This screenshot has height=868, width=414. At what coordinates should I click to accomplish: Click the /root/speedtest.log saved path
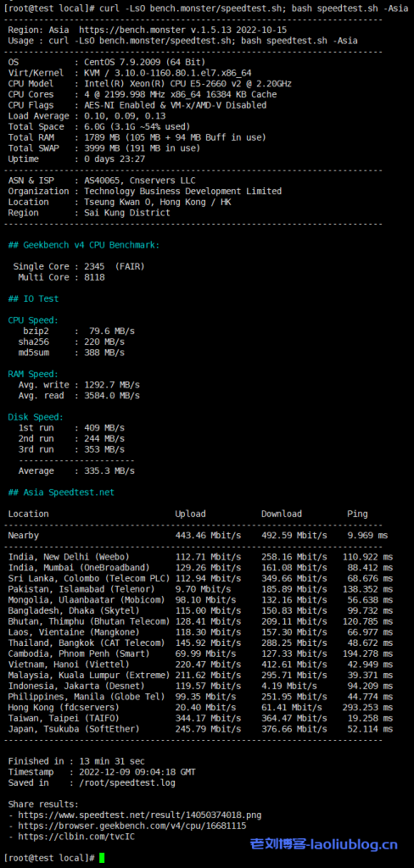click(x=127, y=782)
